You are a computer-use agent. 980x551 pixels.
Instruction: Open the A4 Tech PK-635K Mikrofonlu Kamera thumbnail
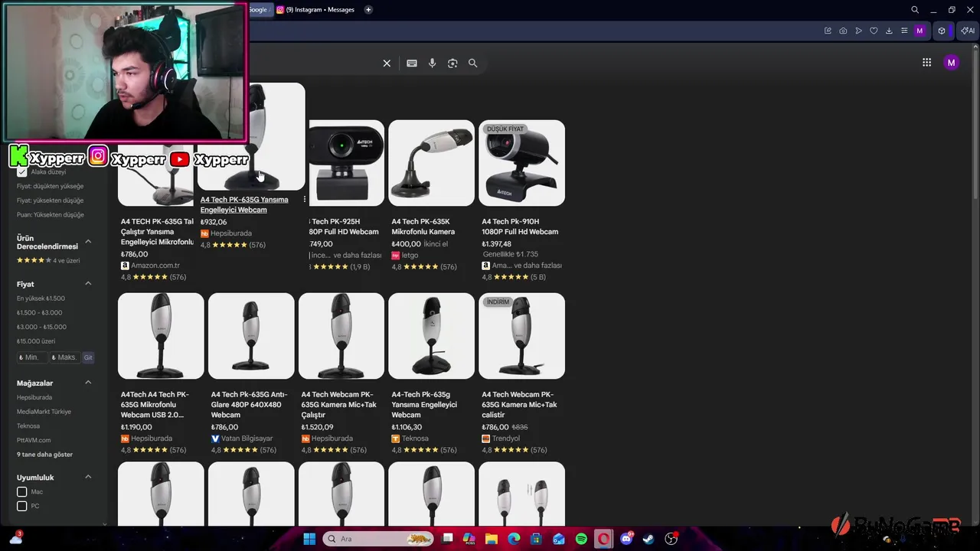click(431, 163)
